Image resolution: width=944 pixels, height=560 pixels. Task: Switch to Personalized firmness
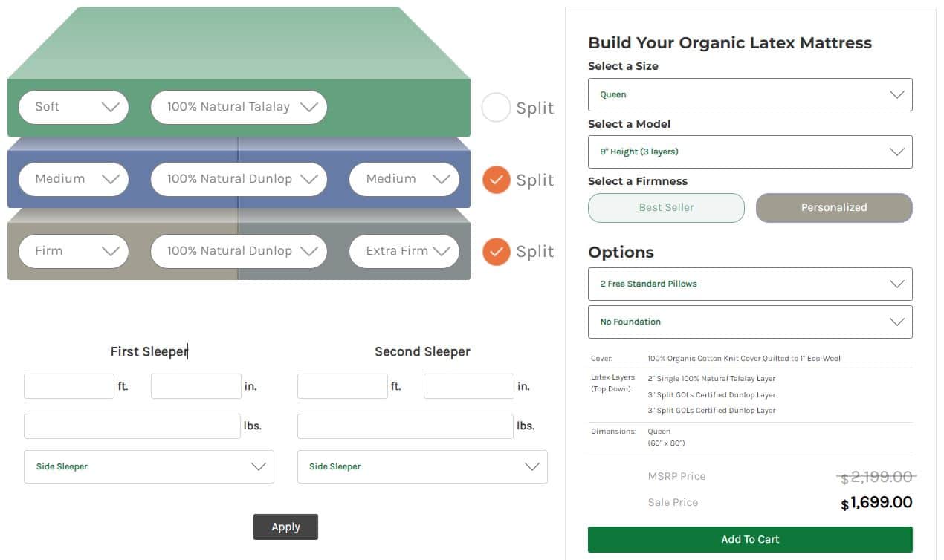point(834,208)
